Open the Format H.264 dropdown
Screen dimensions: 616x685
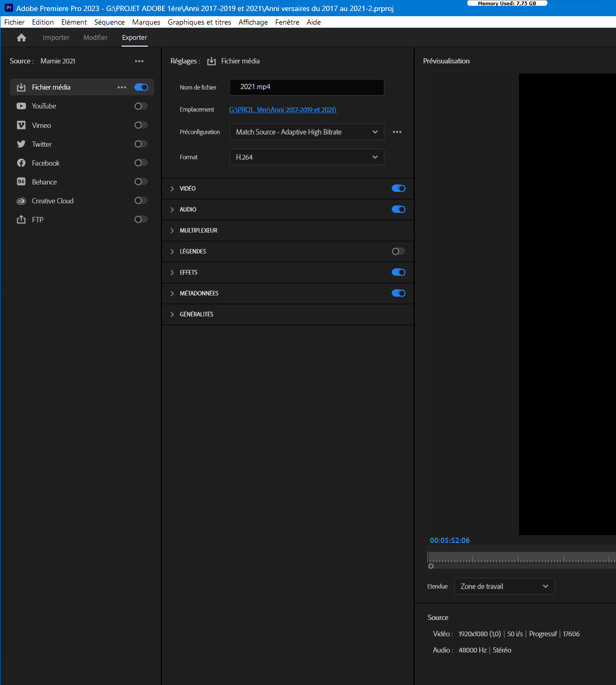(307, 157)
